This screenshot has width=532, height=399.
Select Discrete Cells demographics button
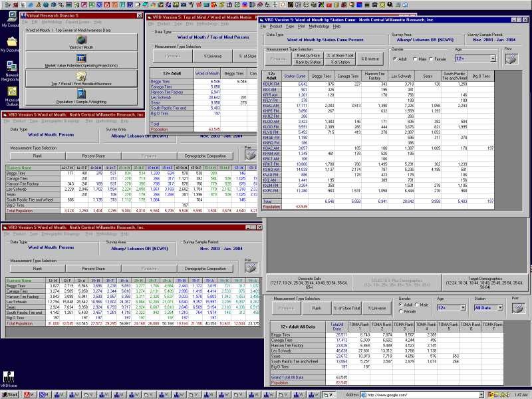(309, 283)
